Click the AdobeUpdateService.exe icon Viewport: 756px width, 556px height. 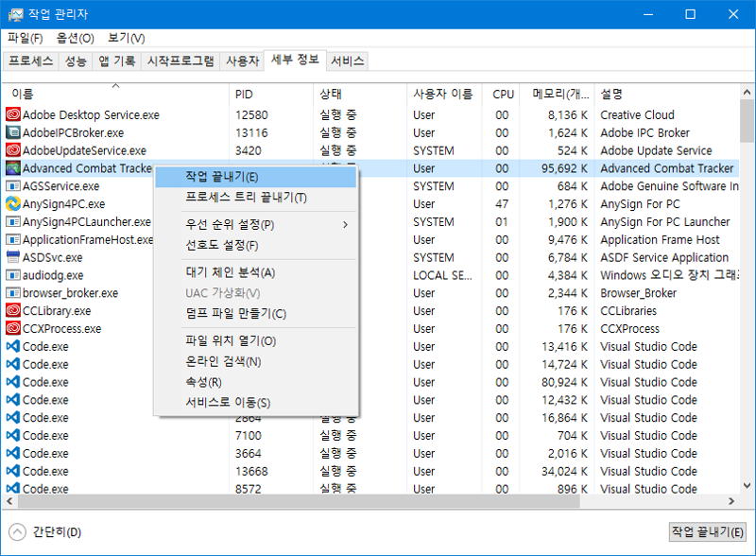[x=13, y=150]
